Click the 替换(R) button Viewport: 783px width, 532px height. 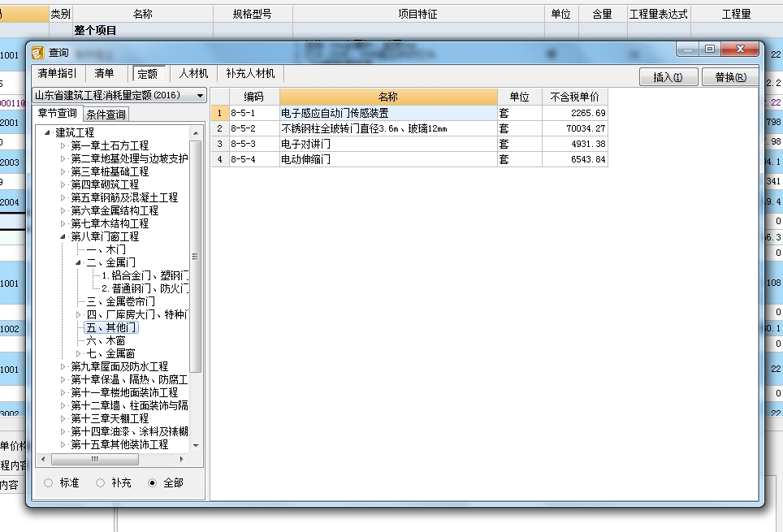click(x=730, y=77)
